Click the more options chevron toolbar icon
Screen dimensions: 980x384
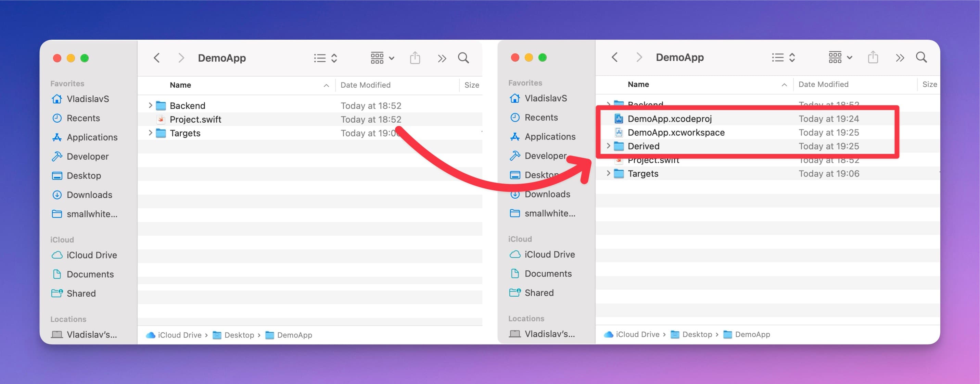click(x=441, y=57)
